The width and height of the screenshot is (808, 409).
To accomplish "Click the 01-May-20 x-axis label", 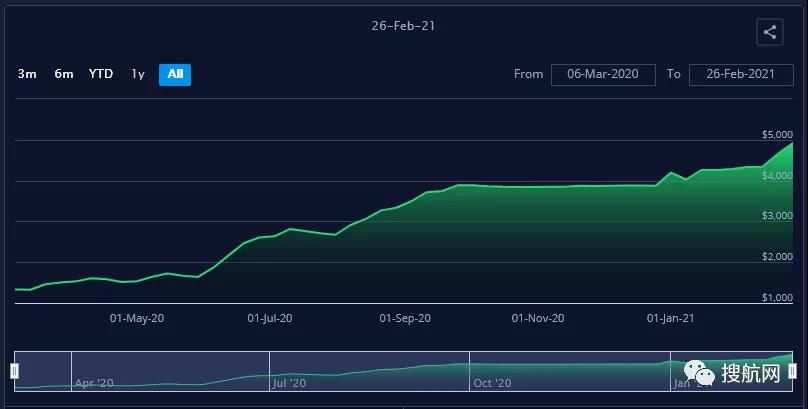I will click(x=137, y=318).
